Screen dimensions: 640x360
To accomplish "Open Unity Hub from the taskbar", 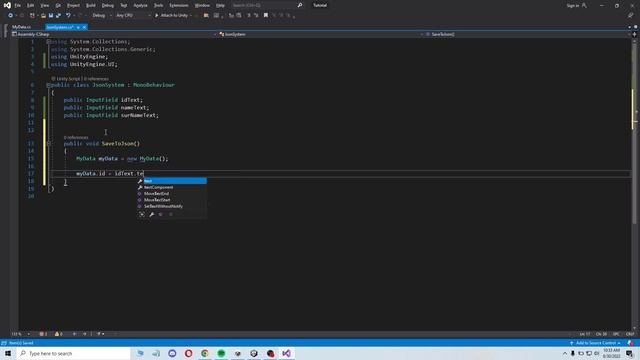I will pyautogui.click(x=254, y=353).
